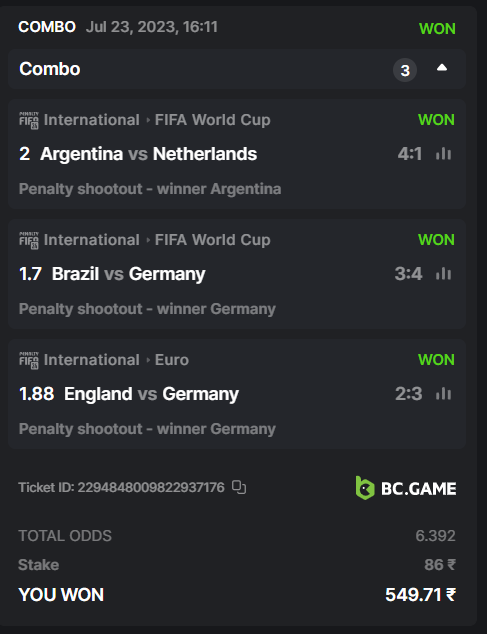Screen dimensions: 487x634
Task: Click FIFA penalty icon on Argentina match
Action: click(x=29, y=120)
